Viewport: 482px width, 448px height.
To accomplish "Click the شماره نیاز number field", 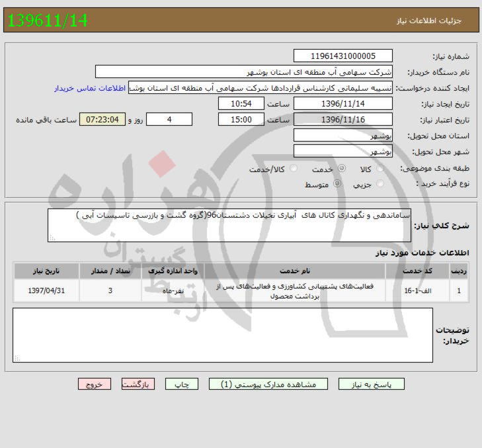I will click(x=342, y=56).
